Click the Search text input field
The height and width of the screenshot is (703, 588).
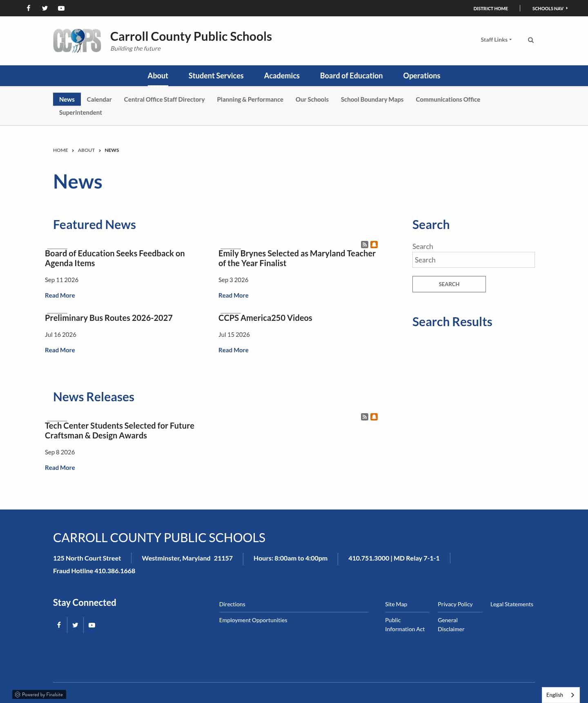[x=474, y=260]
